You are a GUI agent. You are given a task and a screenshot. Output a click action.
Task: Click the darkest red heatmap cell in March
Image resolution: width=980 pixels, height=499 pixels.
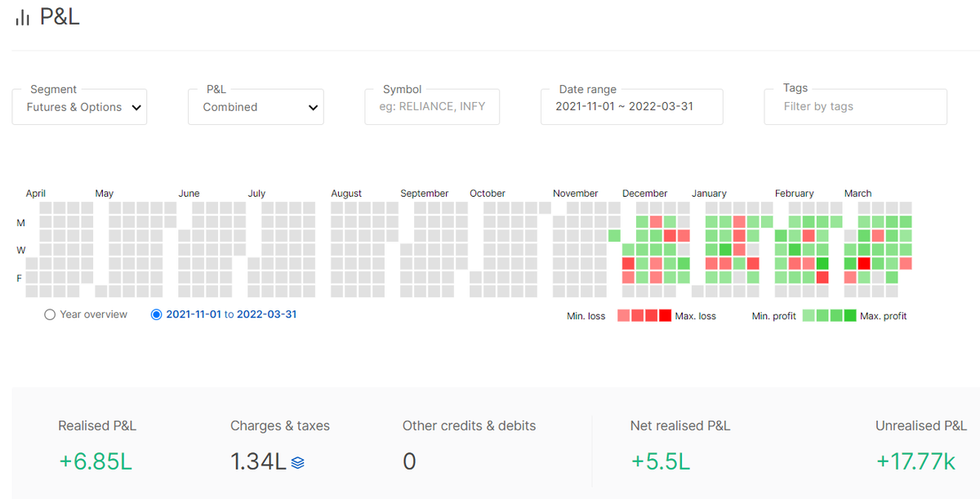864,263
